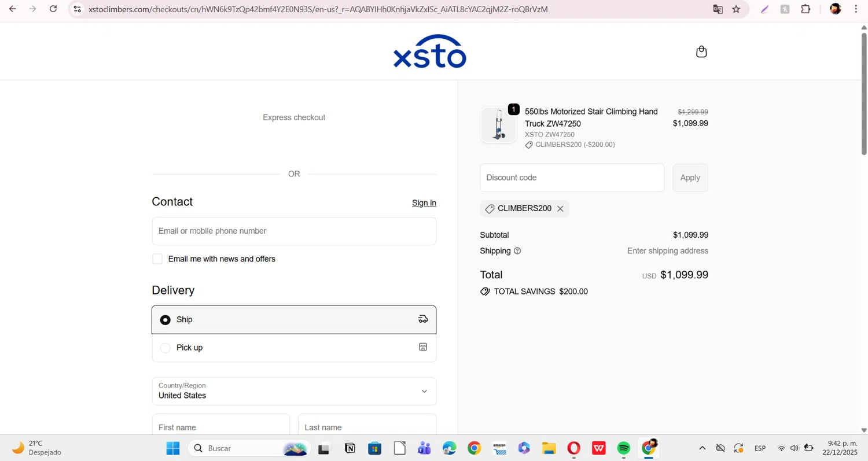Click the ESP language indicator
Screen dimensions: 868x461
coord(760,448)
